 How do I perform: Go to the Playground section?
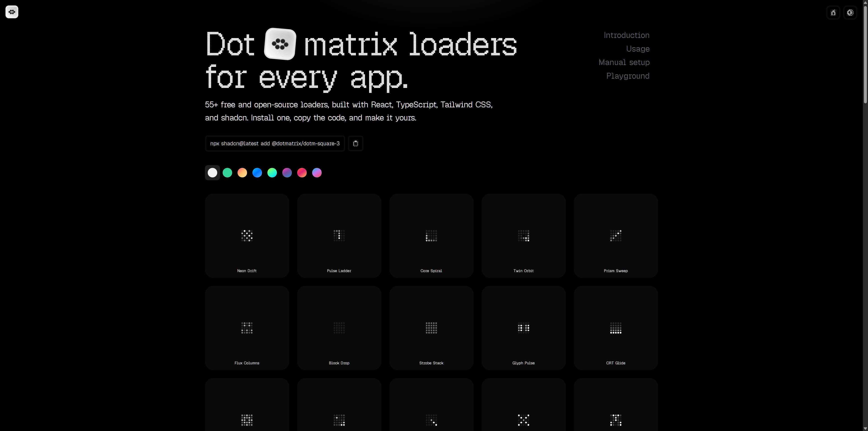tap(628, 76)
